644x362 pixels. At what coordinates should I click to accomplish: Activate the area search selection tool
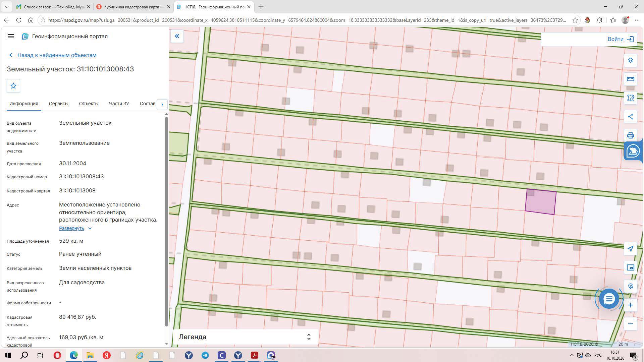click(x=631, y=98)
